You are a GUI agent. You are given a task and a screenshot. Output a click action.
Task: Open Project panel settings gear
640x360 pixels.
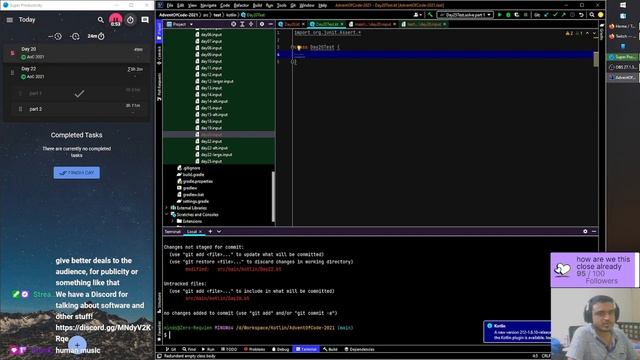(262, 24)
